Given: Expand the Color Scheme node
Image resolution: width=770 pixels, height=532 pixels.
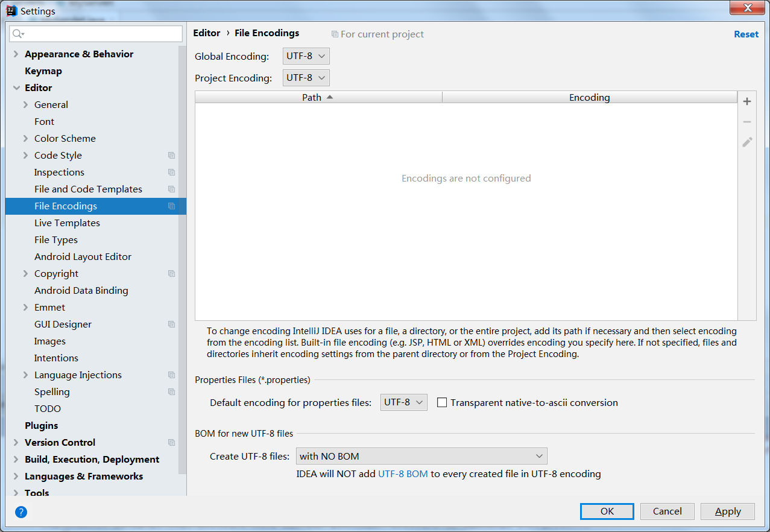Looking at the screenshot, I should pyautogui.click(x=26, y=139).
